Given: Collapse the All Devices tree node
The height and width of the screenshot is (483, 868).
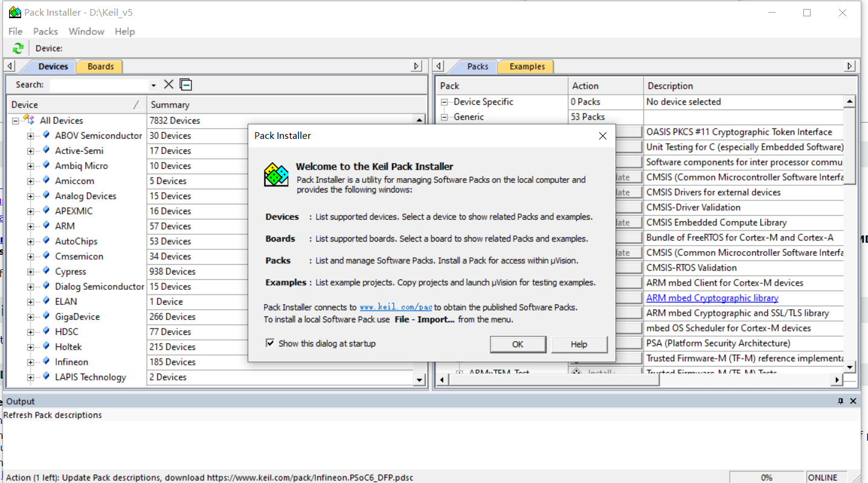Looking at the screenshot, I should [16, 121].
